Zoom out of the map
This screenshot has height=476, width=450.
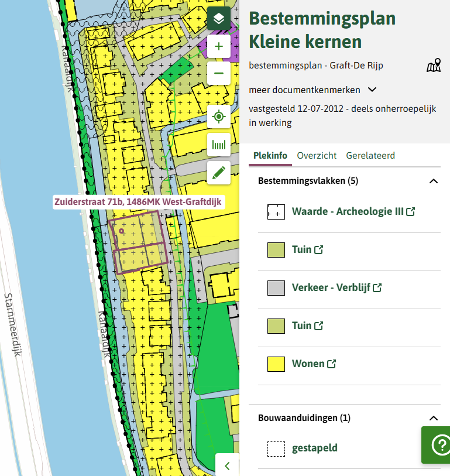tap(219, 73)
